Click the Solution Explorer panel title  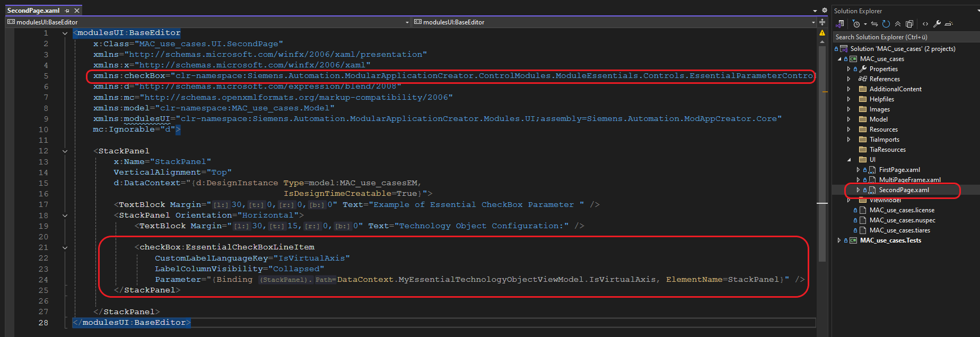click(857, 11)
